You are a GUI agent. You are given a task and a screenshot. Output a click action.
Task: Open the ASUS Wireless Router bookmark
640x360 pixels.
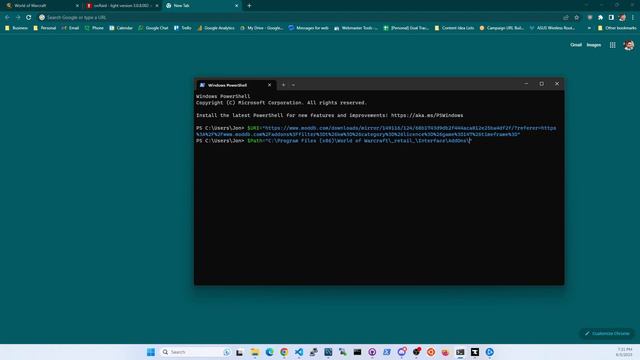click(552, 28)
